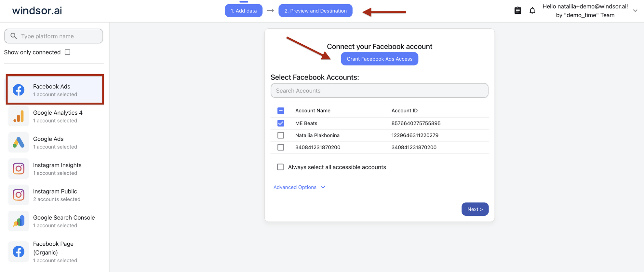Focus the Type platform name search field

(54, 36)
